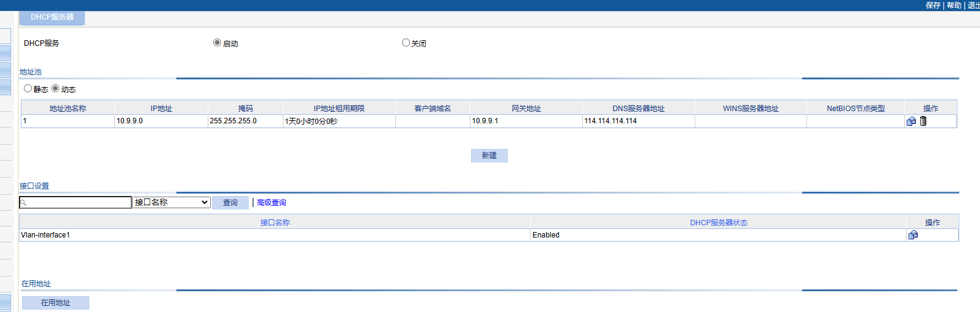
Task: Focus the interface search text field
Action: click(78, 202)
